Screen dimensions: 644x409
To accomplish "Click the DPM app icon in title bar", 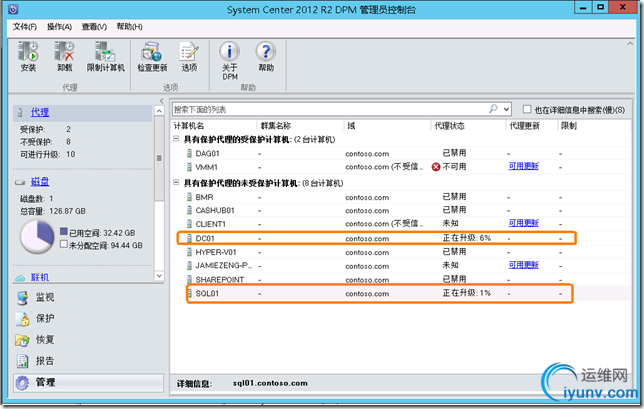I will [x=13, y=9].
